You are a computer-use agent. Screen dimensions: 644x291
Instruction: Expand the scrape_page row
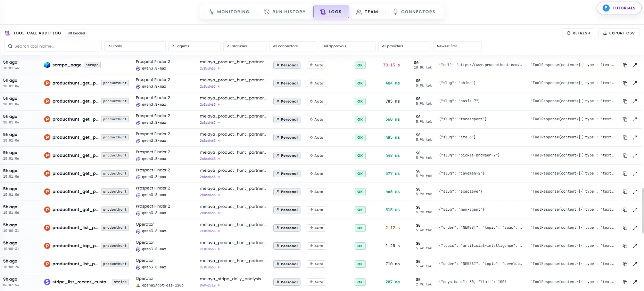(635, 65)
